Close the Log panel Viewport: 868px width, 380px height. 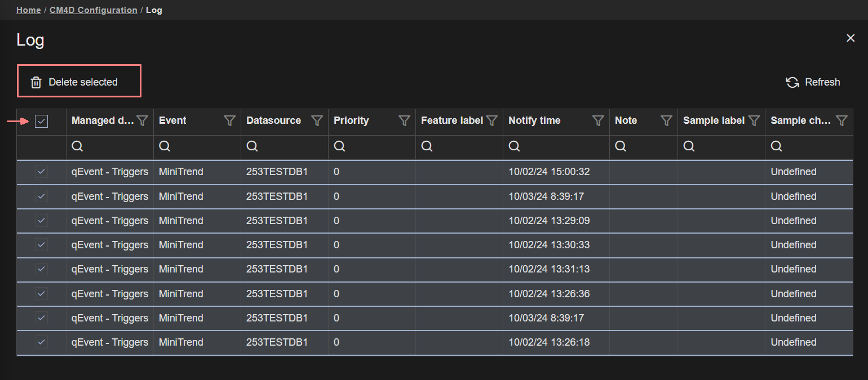coord(851,38)
